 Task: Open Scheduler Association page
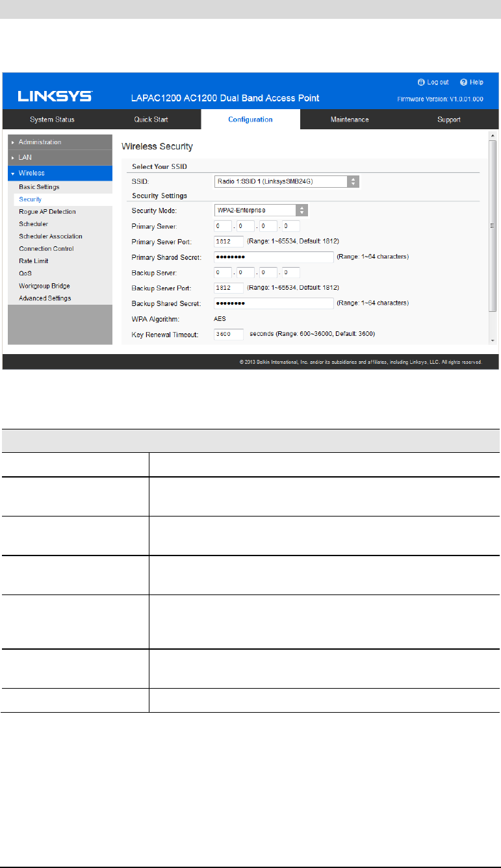(x=51, y=236)
